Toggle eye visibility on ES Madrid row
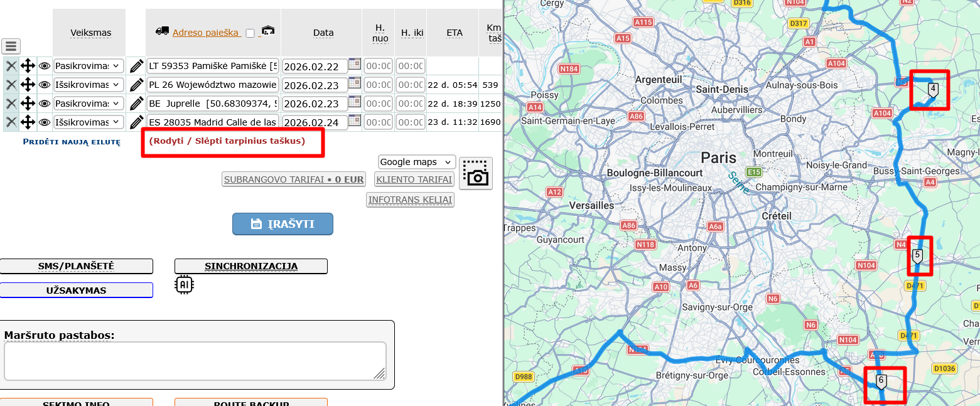This screenshot has width=980, height=406. point(45,122)
